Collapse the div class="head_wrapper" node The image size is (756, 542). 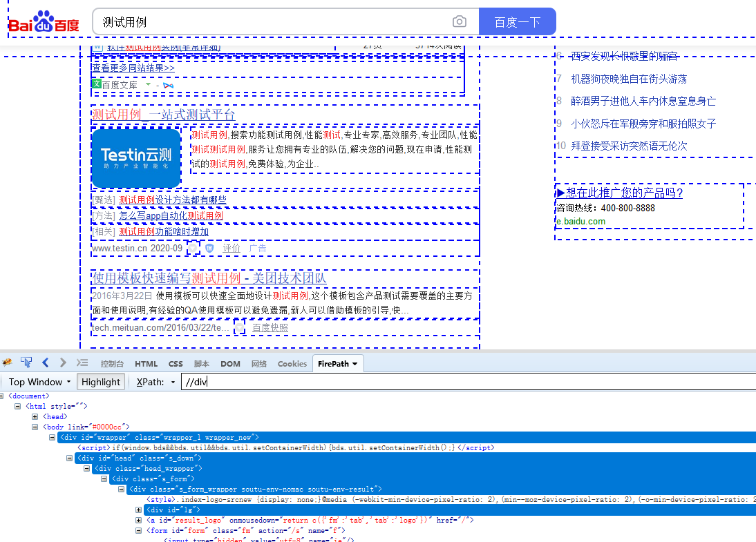87,468
